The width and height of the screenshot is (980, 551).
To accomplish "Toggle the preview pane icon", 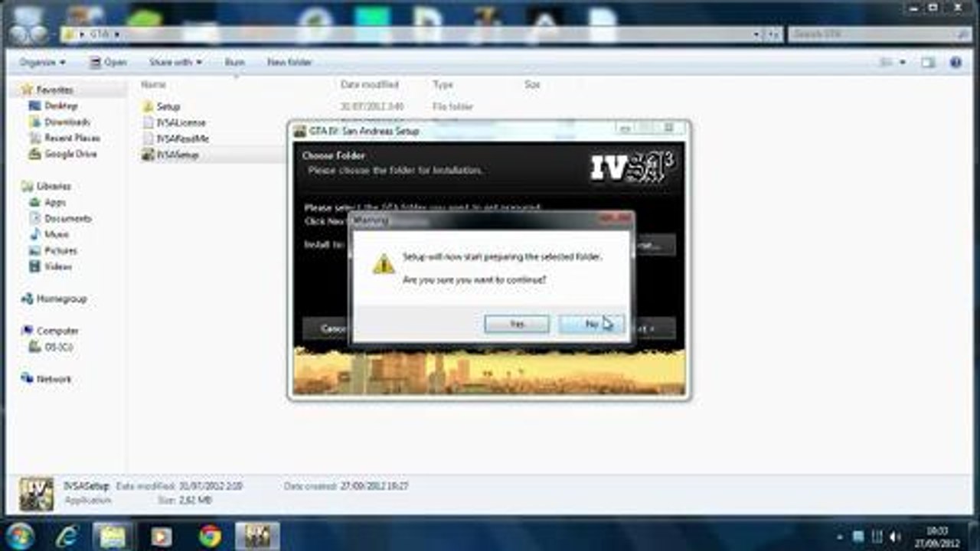I will [928, 62].
